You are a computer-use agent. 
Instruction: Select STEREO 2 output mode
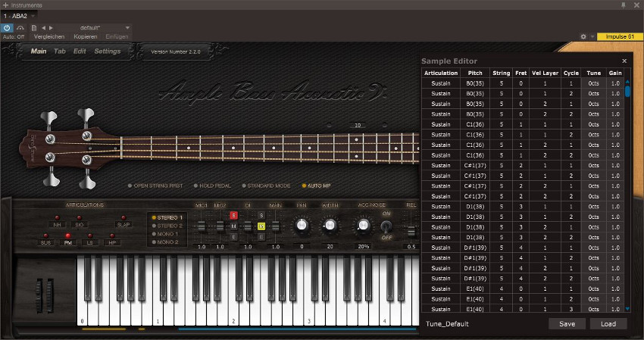click(167, 226)
